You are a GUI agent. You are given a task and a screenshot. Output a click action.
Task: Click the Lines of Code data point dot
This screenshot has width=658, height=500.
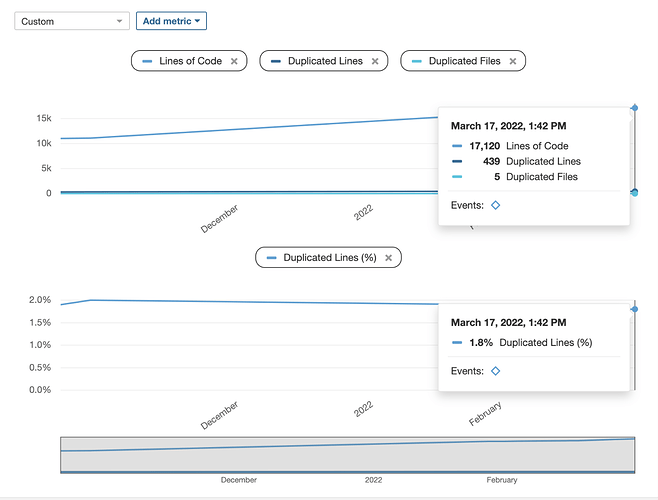point(634,107)
